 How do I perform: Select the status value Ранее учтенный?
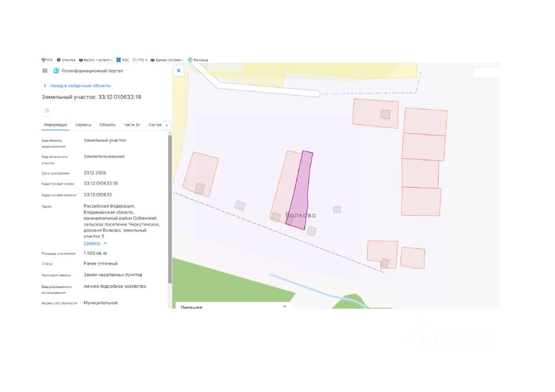click(x=101, y=263)
